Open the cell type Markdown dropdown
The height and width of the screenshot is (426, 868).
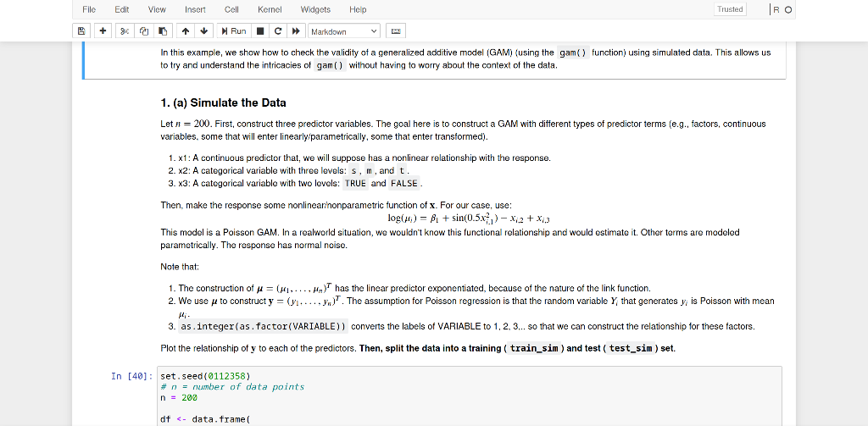coord(344,31)
